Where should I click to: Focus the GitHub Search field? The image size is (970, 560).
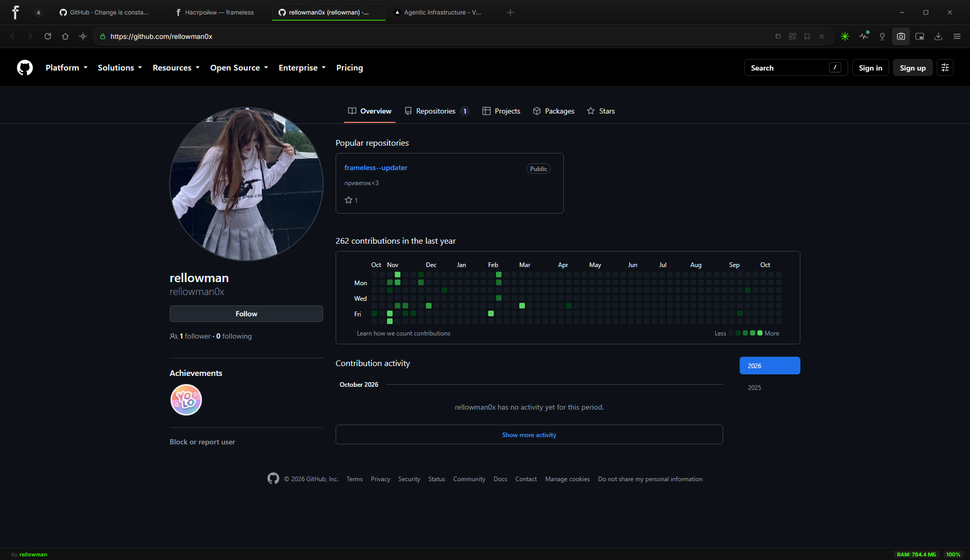pos(796,68)
